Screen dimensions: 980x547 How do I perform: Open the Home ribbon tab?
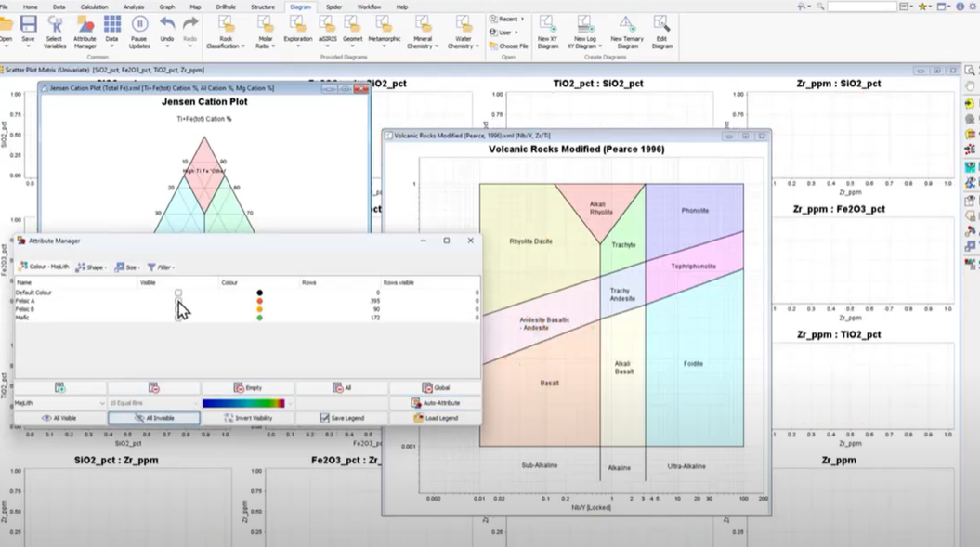point(30,7)
